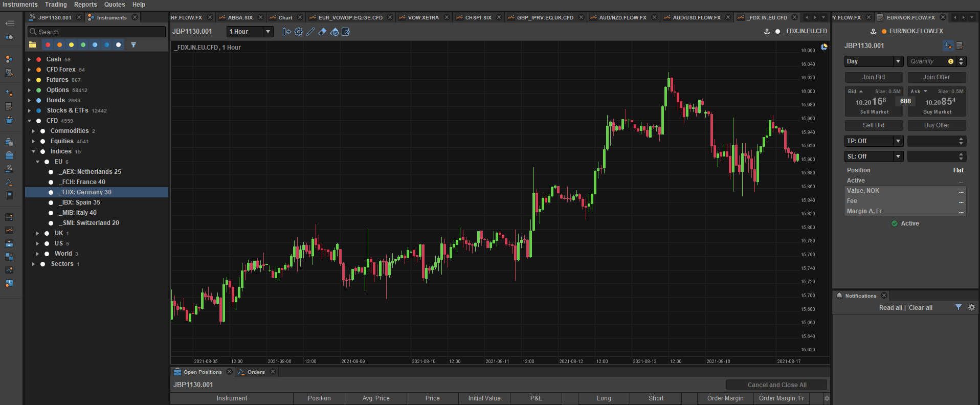980x405 pixels.
Task: Click Sell Market bid price tile
Action: coord(874,102)
